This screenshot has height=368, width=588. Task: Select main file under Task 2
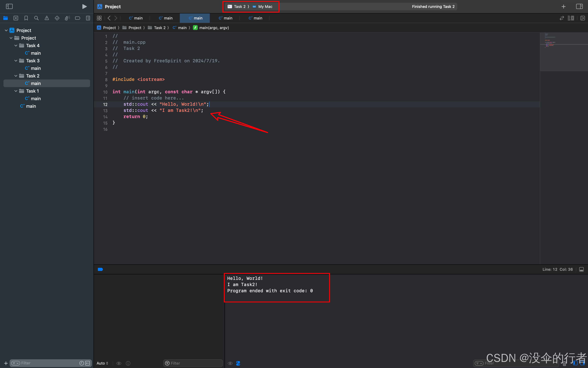[x=47, y=83]
